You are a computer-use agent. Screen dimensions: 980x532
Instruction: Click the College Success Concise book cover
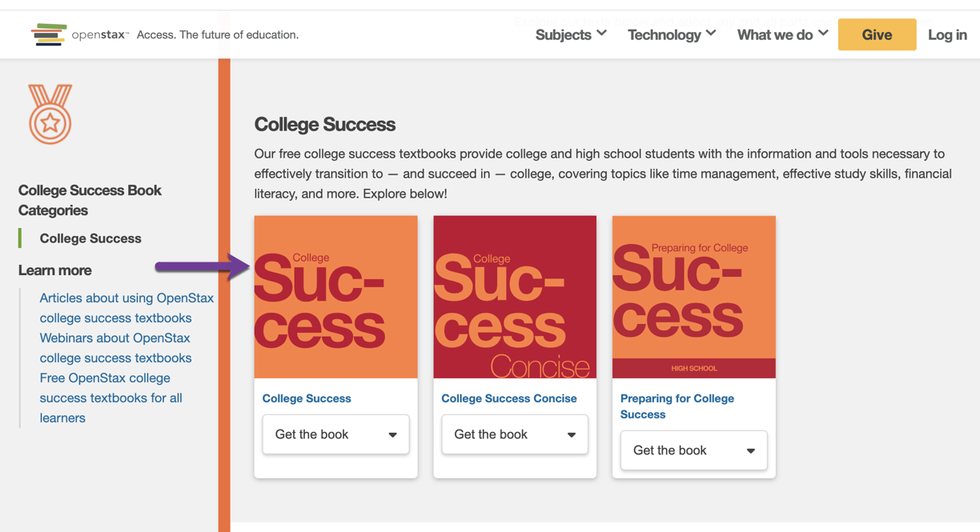pyautogui.click(x=514, y=296)
